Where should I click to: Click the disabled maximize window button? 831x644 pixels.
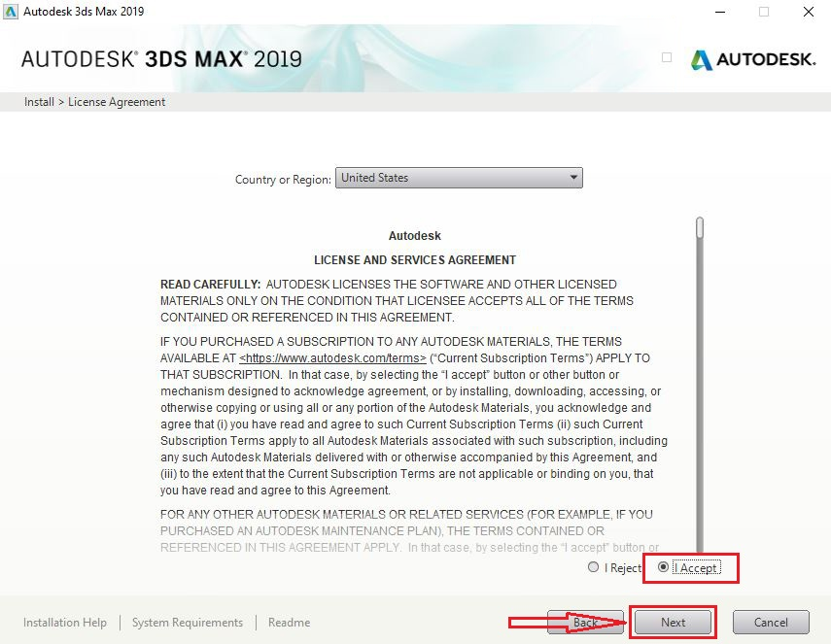(764, 12)
